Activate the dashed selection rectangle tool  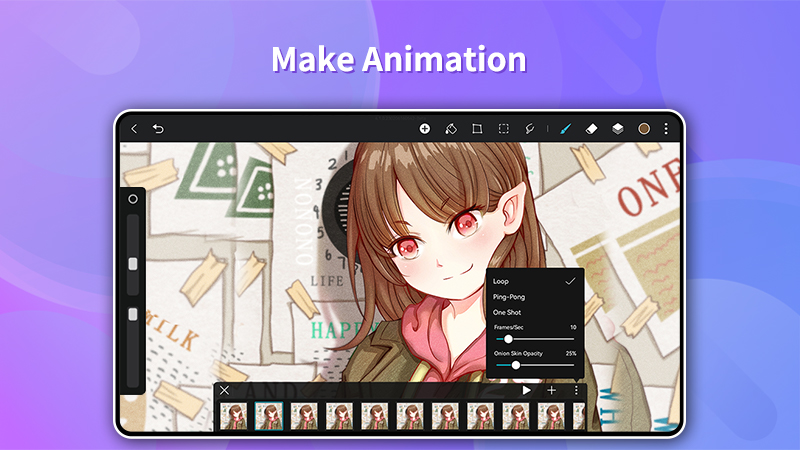504,129
